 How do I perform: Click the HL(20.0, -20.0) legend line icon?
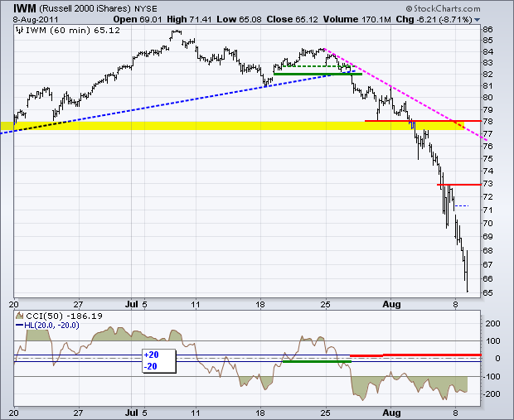(x=20, y=326)
